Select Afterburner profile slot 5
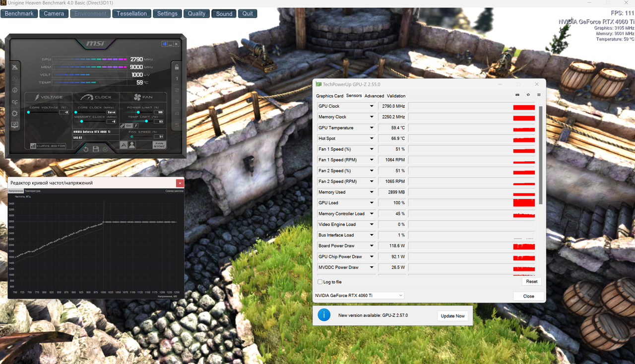 (x=177, y=125)
